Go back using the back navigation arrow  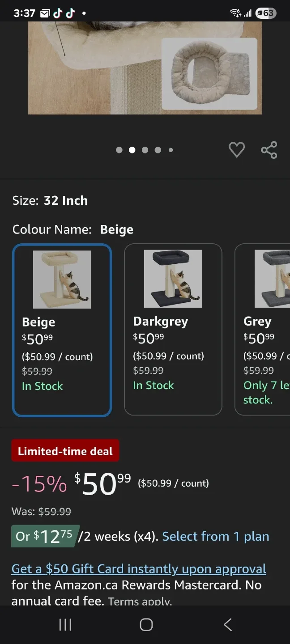point(227,624)
